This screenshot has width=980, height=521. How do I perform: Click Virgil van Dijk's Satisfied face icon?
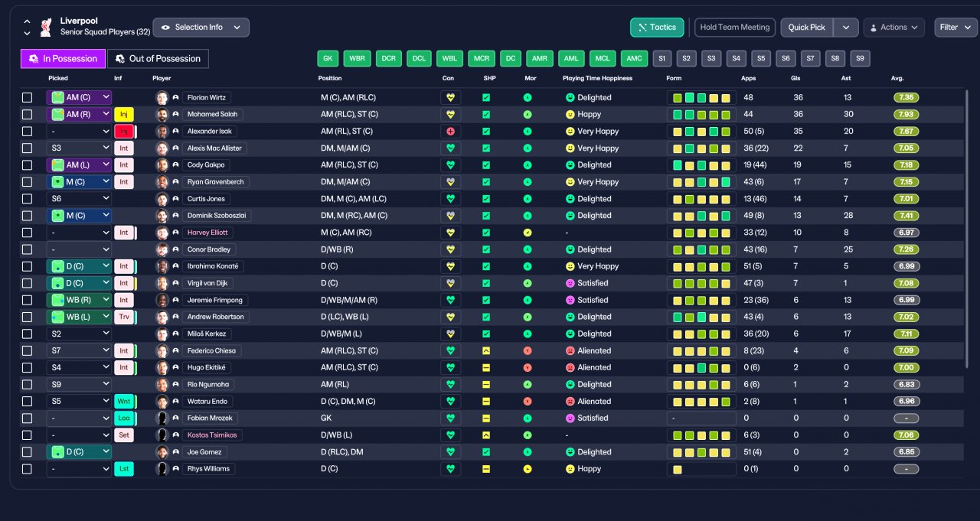(x=570, y=283)
